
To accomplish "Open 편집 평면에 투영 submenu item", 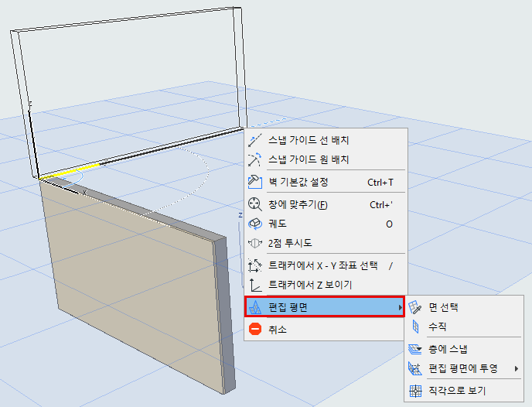I will point(464,368).
